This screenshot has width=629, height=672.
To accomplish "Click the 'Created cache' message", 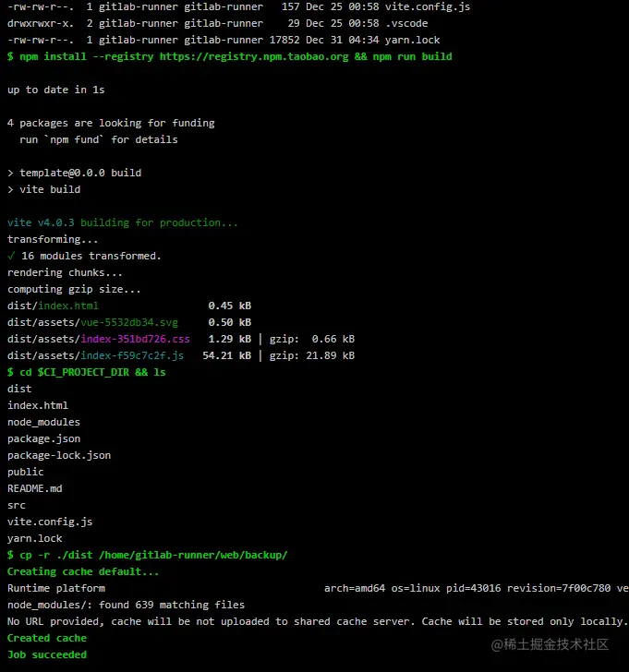I will pyautogui.click(x=47, y=638).
